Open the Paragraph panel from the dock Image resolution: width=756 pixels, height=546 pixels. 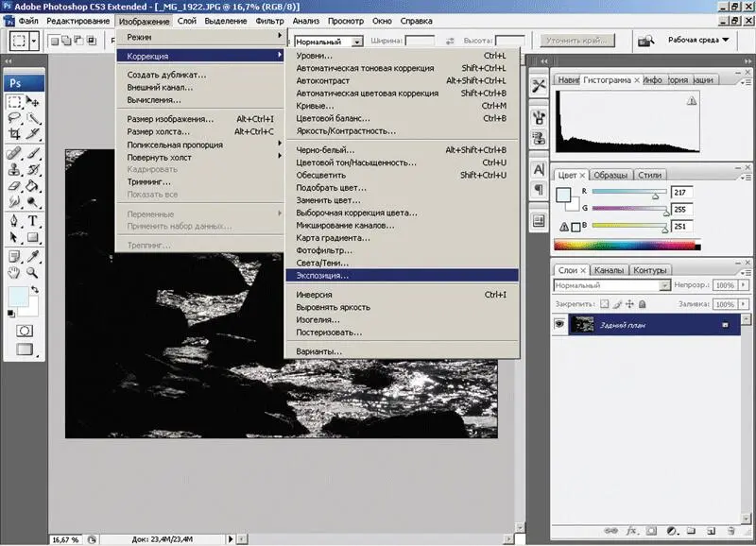point(539,189)
